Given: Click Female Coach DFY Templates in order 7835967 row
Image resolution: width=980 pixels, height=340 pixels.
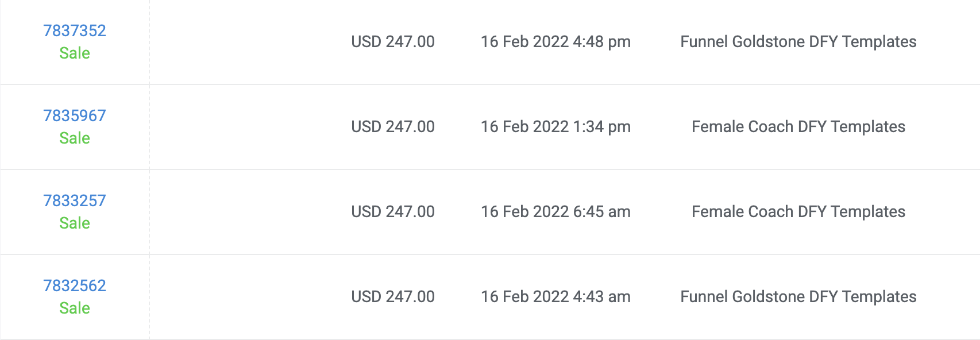Looking at the screenshot, I should click(x=798, y=127).
